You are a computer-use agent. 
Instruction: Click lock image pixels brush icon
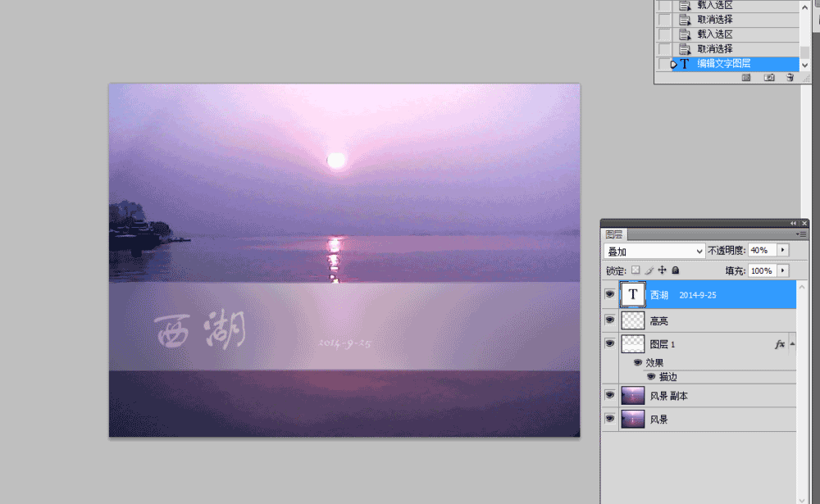649,270
